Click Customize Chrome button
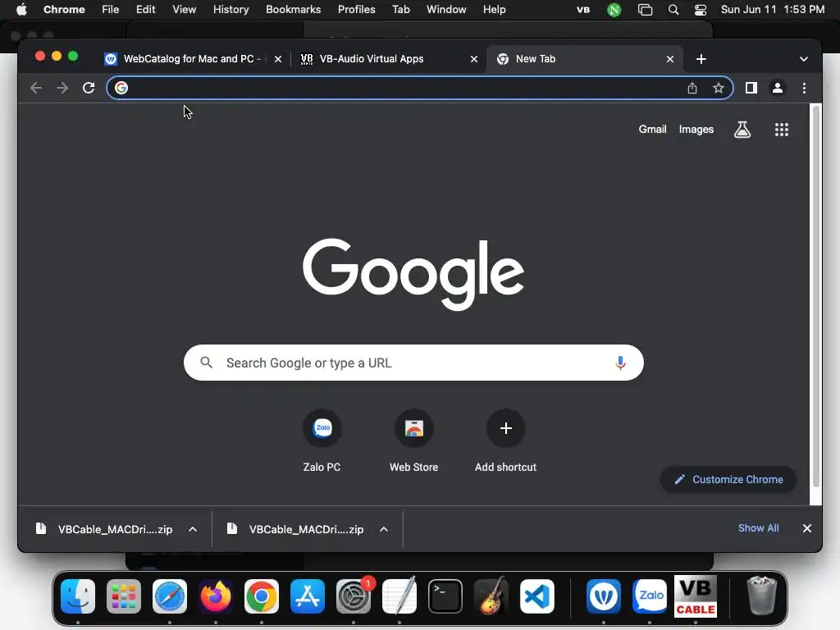Viewport: 840px width, 630px height. tap(728, 479)
